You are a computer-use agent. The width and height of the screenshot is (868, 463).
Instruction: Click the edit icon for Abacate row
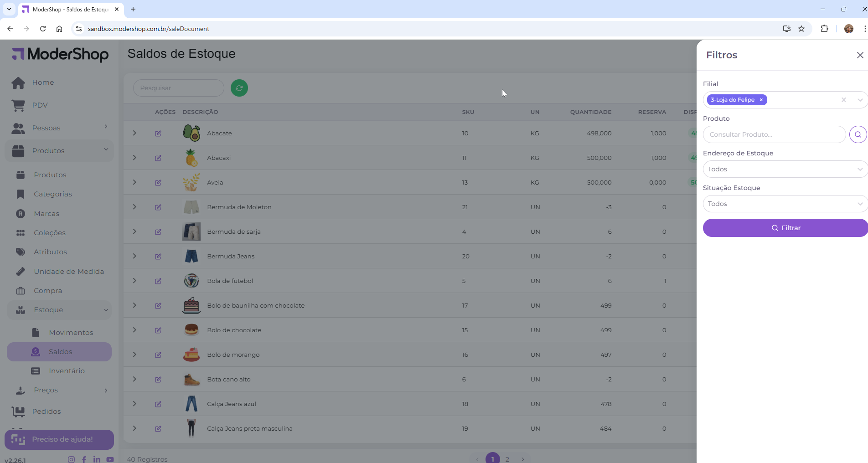(x=158, y=134)
